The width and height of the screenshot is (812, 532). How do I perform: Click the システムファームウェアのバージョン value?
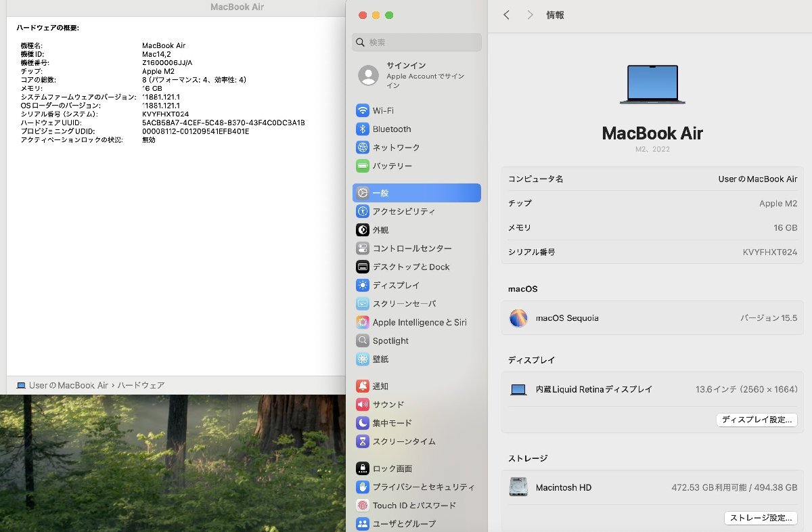pyautogui.click(x=161, y=97)
